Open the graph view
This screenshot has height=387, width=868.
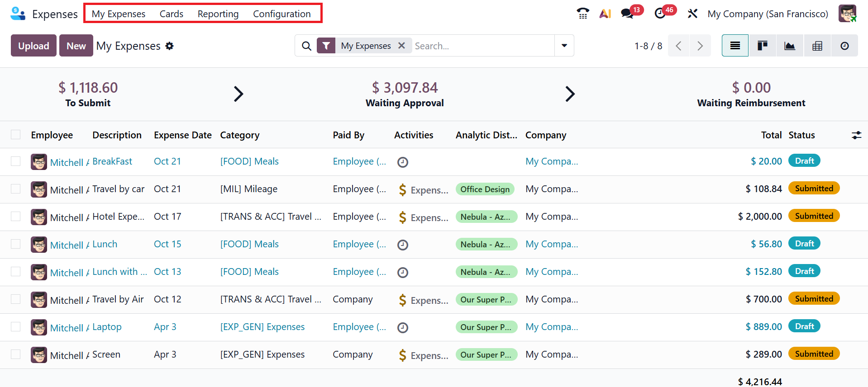(790, 46)
